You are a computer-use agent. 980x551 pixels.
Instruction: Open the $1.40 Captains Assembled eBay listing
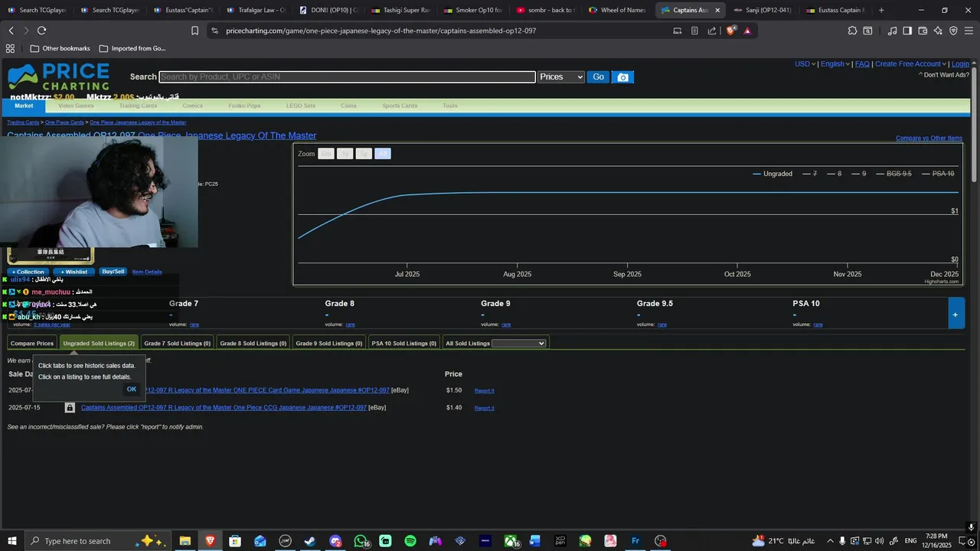click(224, 408)
